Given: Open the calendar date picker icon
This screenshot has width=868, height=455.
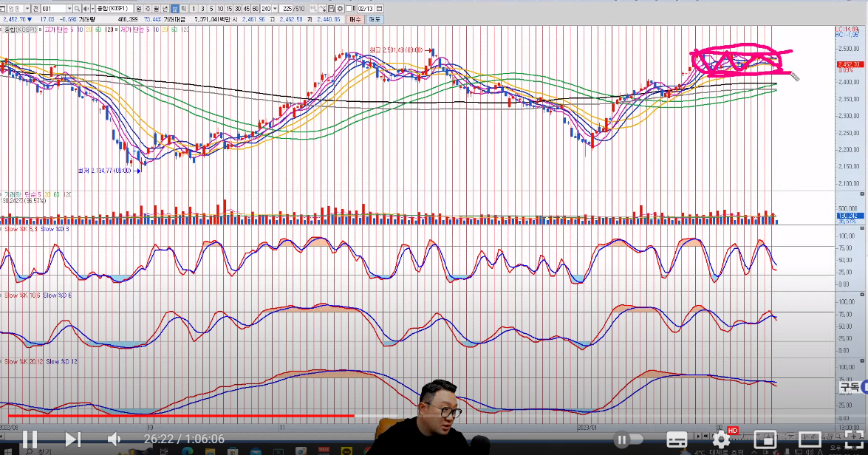Looking at the screenshot, I should [379, 9].
